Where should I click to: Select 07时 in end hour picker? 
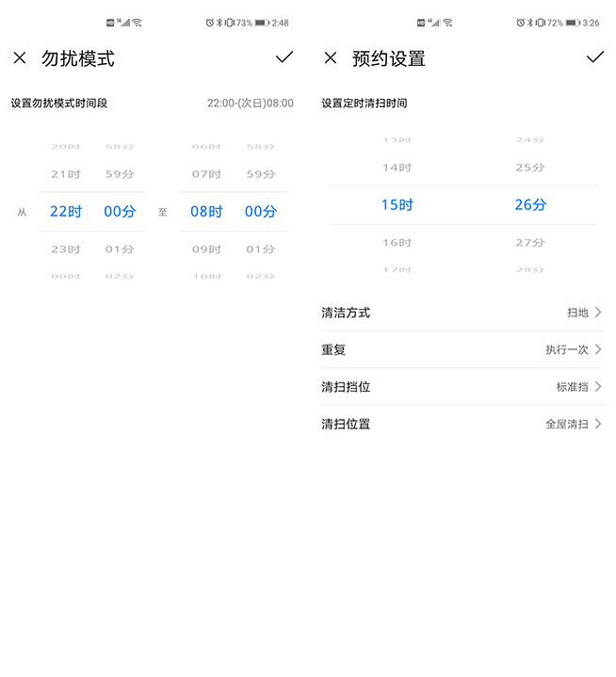tap(206, 174)
